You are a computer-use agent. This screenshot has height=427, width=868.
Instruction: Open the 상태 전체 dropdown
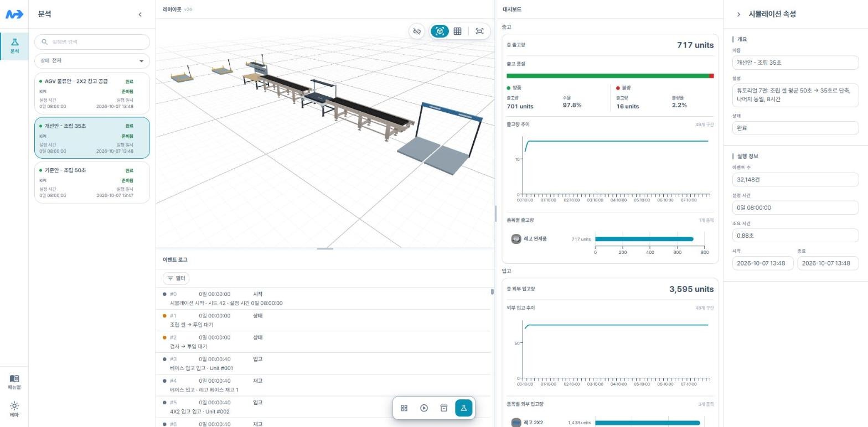click(92, 61)
